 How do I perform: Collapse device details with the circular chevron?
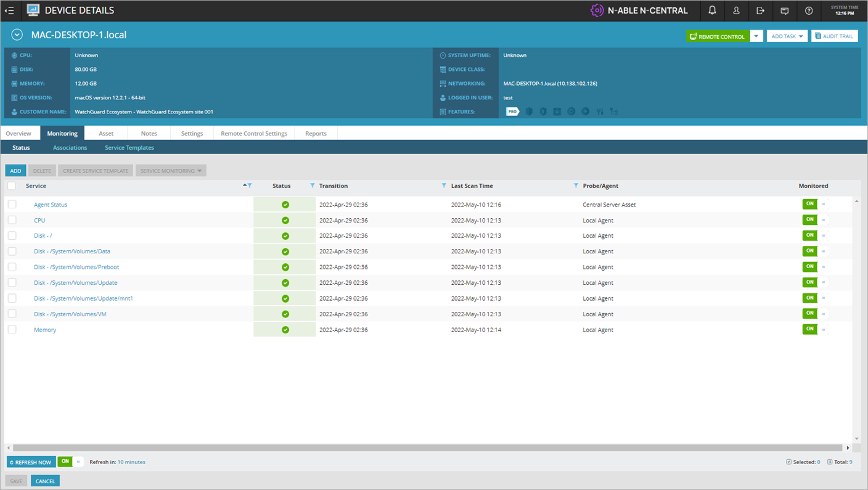[x=17, y=35]
